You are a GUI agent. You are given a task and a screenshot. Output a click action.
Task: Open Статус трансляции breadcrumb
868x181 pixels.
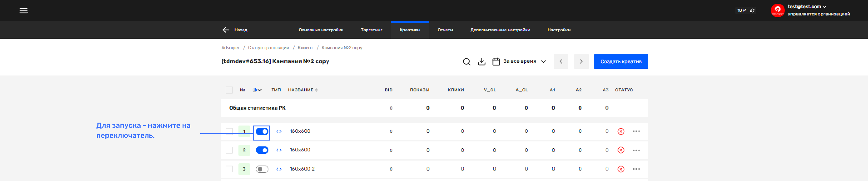[x=268, y=48]
